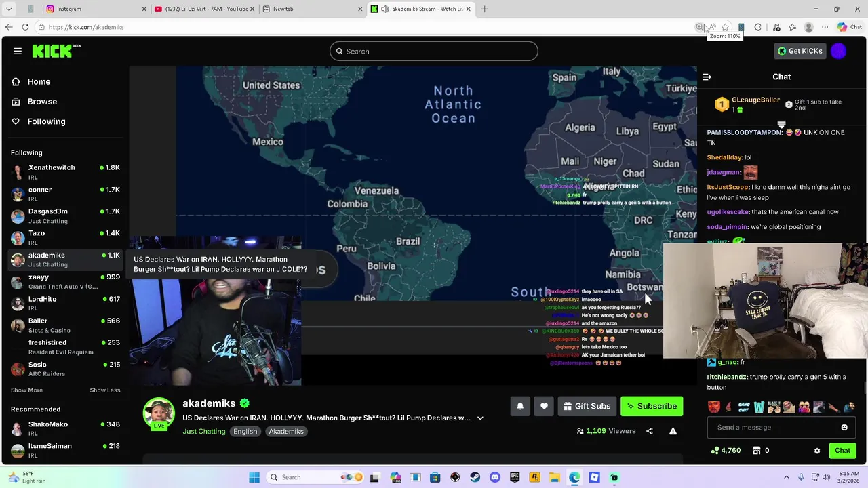Open the Windows Start menu
Screen dimensions: 868x488
point(254,477)
